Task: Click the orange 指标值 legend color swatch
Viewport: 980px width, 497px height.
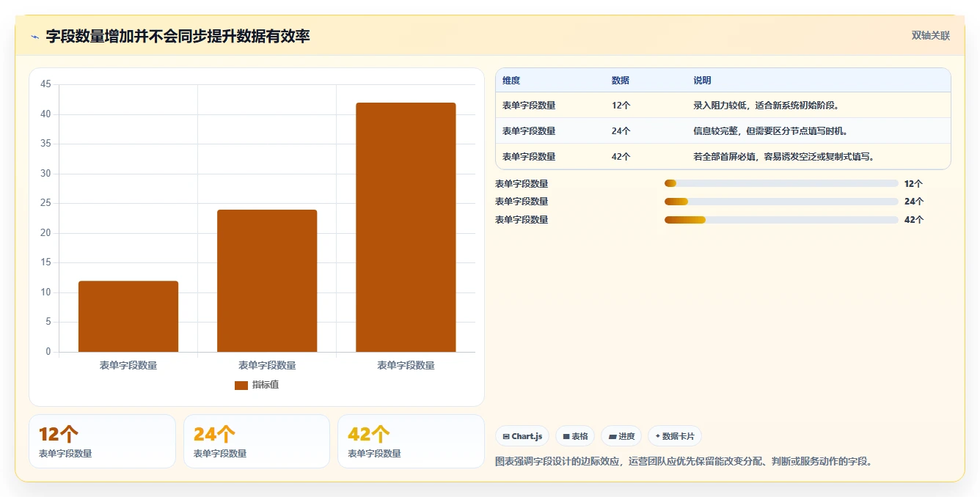Action: [x=241, y=385]
